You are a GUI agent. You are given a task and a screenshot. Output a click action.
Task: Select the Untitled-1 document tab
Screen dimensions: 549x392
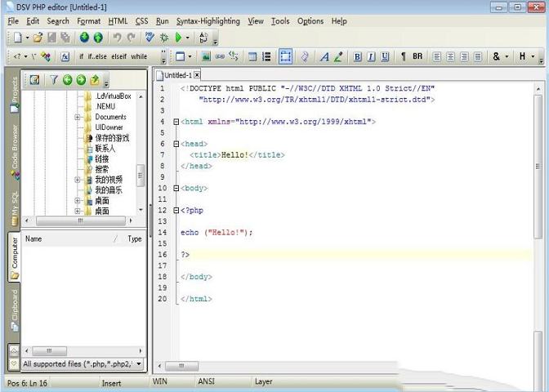pos(178,75)
